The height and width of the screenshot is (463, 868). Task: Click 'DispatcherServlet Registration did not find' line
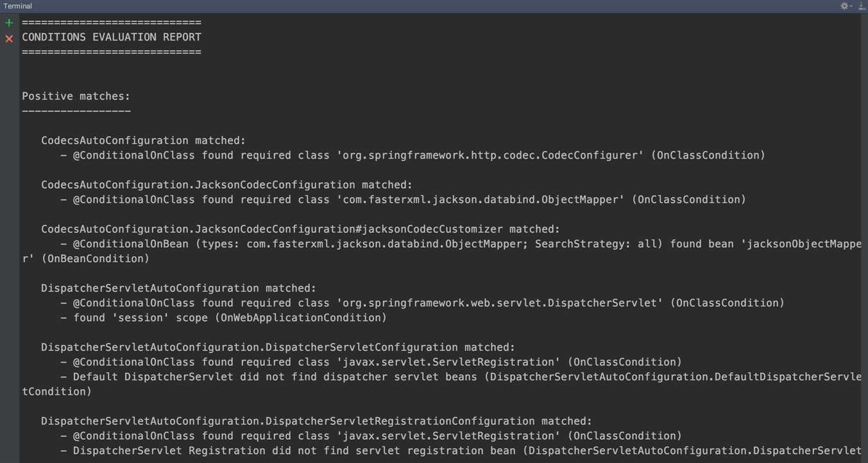tap(294, 451)
